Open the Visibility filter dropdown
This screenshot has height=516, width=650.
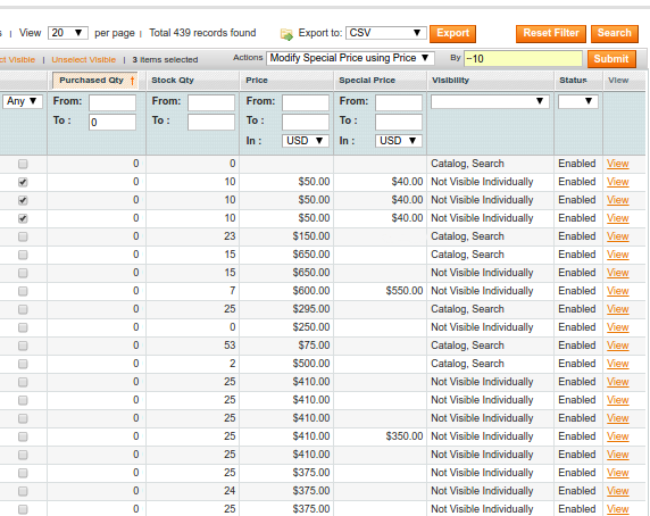coord(490,102)
